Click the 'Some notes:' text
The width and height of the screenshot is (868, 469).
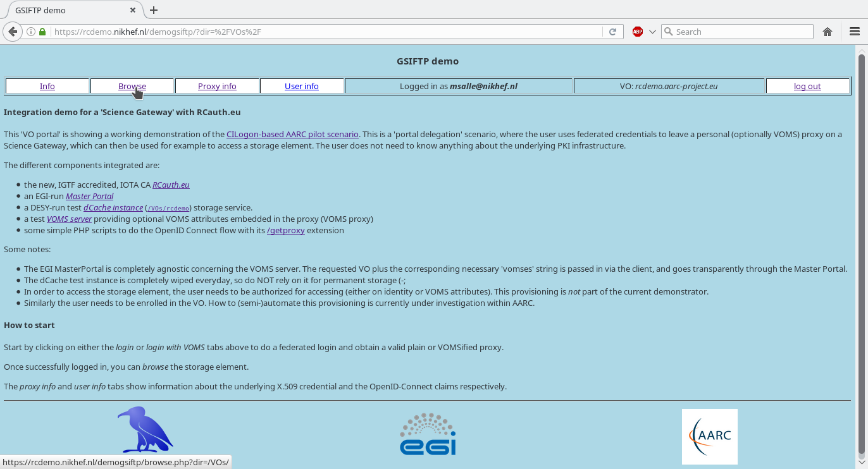tap(27, 249)
